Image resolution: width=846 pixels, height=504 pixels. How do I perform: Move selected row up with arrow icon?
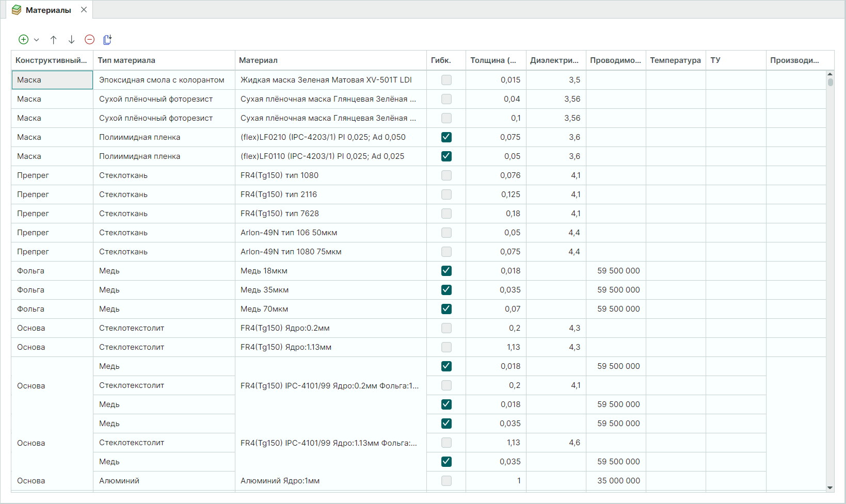(53, 40)
